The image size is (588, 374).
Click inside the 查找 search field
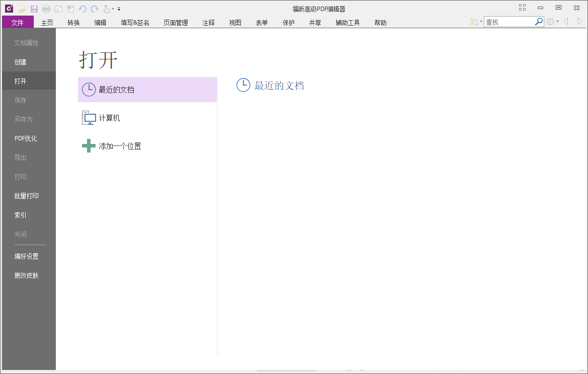click(x=508, y=22)
